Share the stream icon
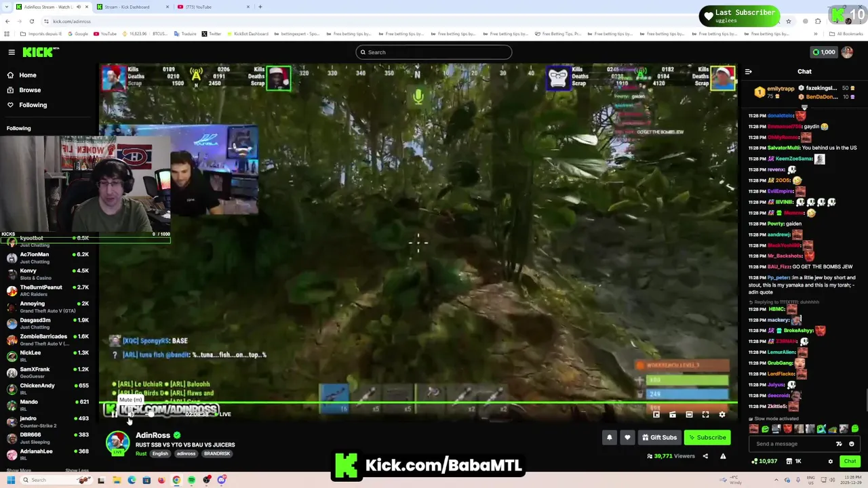Screen dimensions: 868x488 705,456
